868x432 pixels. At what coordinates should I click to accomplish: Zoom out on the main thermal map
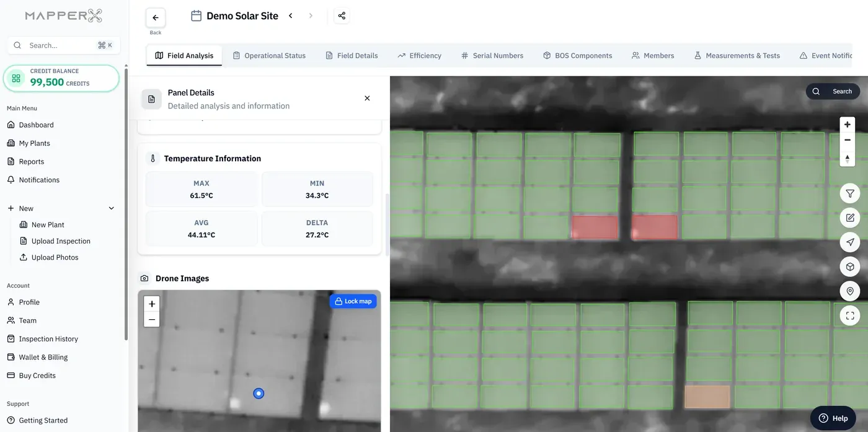point(848,140)
